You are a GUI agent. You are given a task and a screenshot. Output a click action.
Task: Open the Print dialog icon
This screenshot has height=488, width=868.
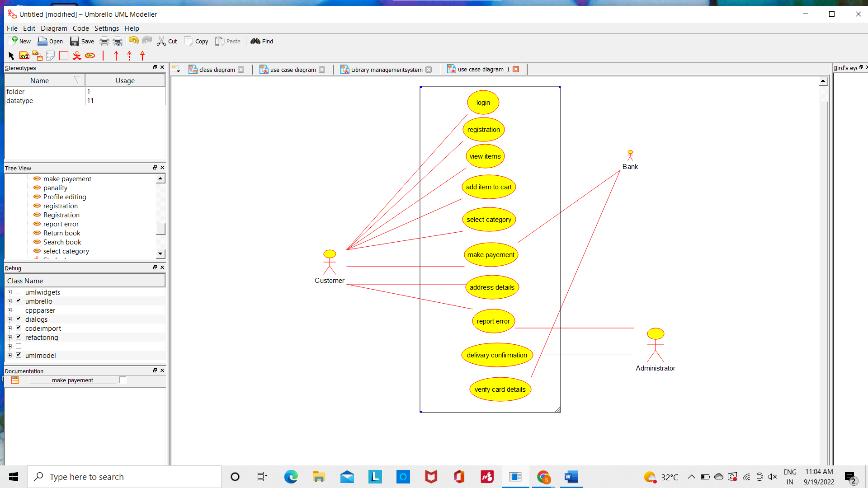tap(104, 41)
